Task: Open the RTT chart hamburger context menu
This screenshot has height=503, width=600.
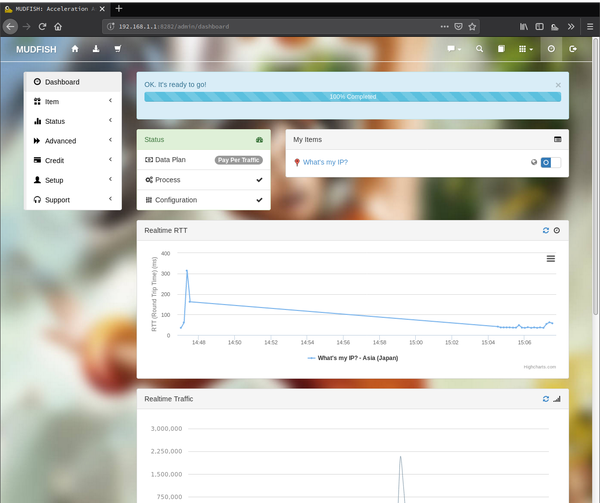Action: click(551, 258)
